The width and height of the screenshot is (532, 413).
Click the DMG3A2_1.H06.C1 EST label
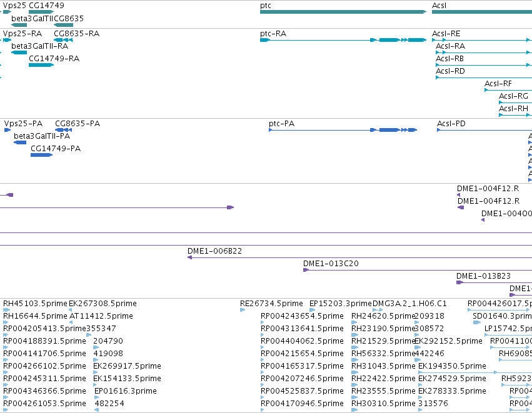coord(409,304)
